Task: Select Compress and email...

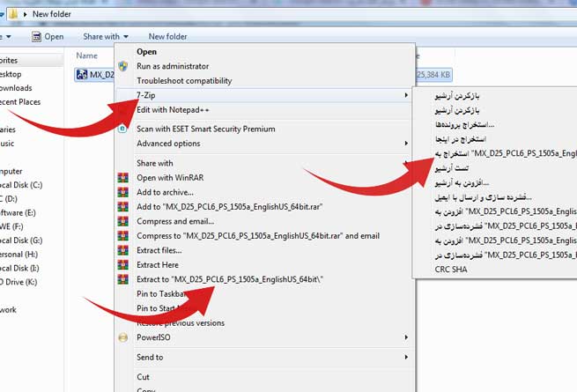Action: point(175,221)
